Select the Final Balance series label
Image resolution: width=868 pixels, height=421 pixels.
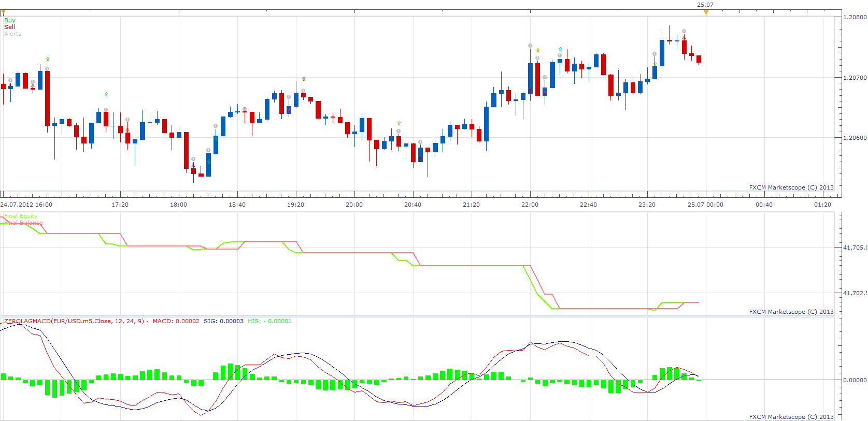(23, 223)
